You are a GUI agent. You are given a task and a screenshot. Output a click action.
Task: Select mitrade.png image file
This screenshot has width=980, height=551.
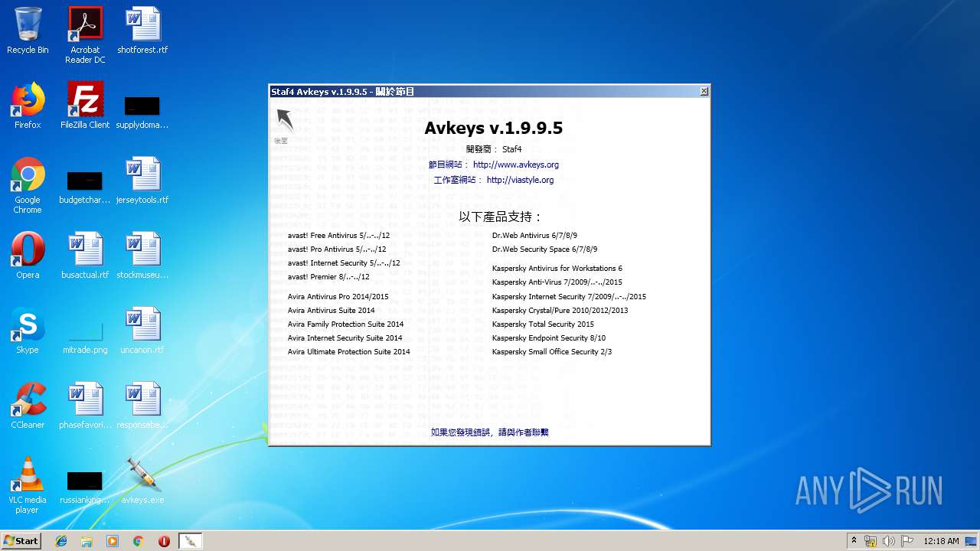point(85,337)
